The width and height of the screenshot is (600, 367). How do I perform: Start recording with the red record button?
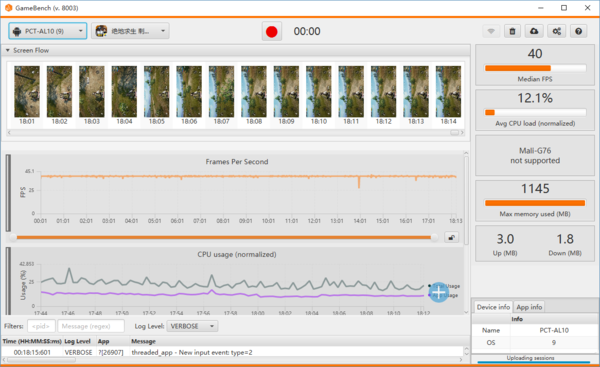coord(272,31)
